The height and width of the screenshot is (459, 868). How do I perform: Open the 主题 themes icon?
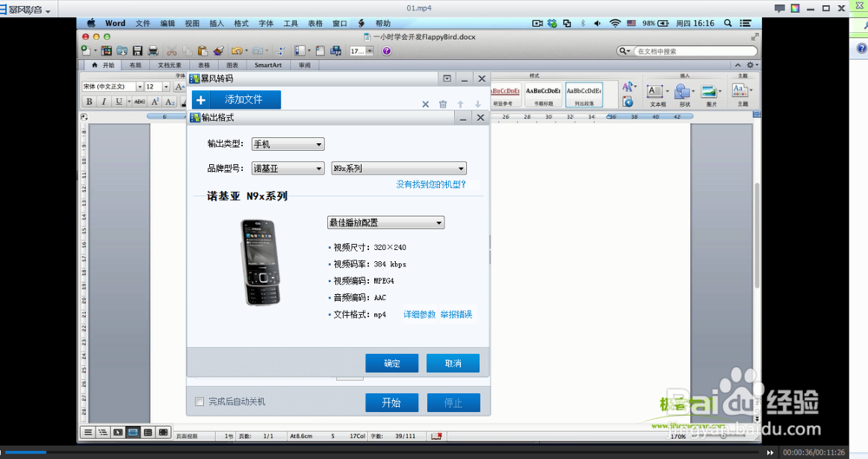pyautogui.click(x=740, y=90)
